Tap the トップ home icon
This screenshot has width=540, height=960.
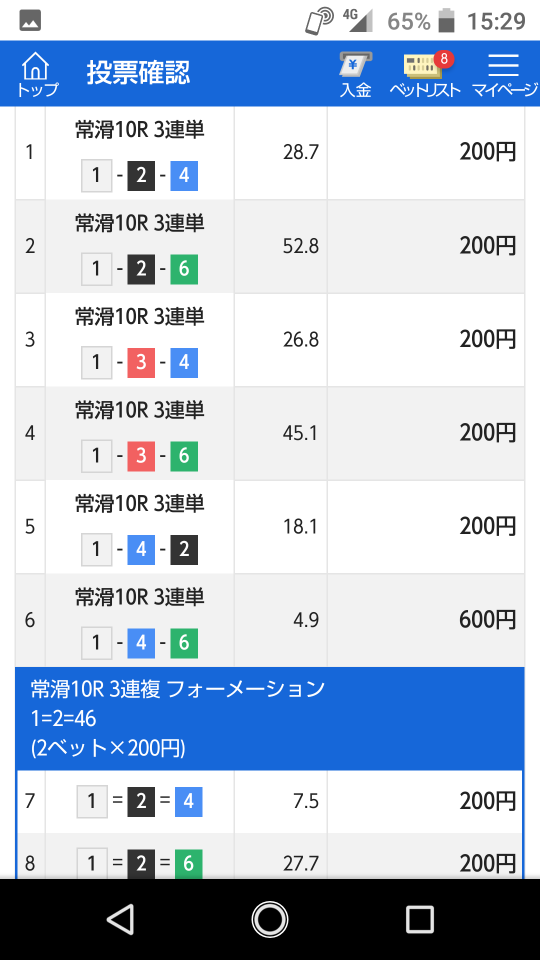[37, 73]
